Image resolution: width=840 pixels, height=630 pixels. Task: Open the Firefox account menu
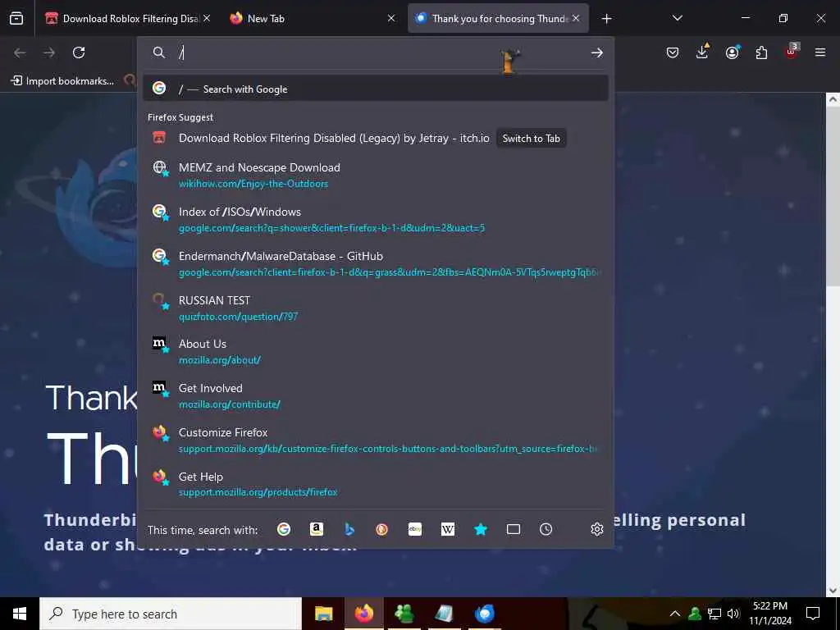click(732, 52)
